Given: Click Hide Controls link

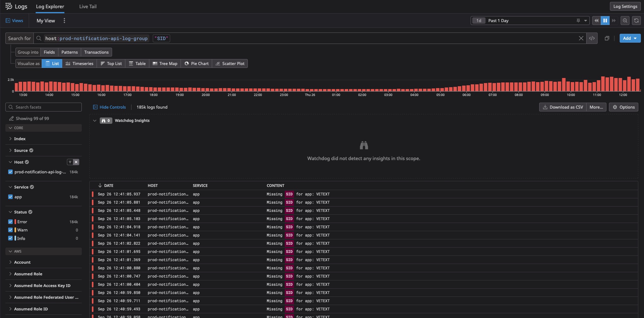Looking at the screenshot, I should tap(109, 107).
